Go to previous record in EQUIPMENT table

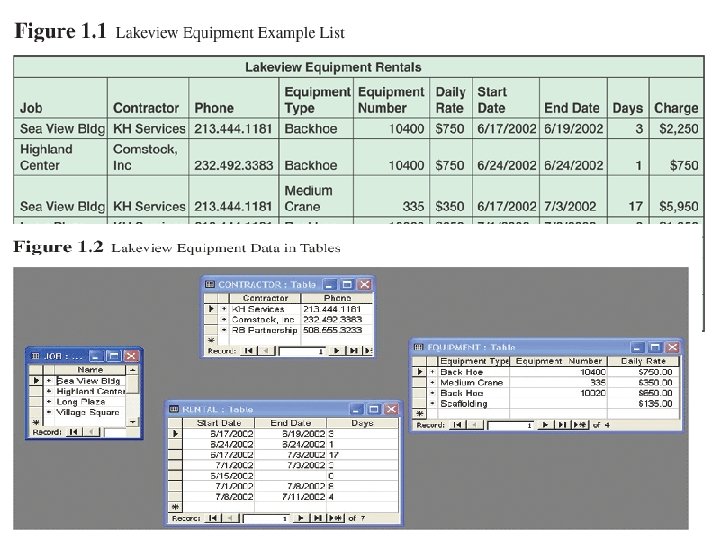[473, 425]
